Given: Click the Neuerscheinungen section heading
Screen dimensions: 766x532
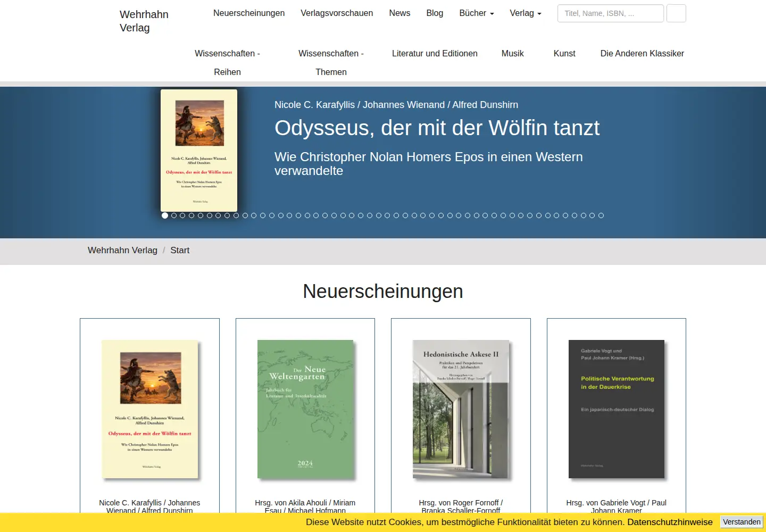Looking at the screenshot, I should coord(383,292).
